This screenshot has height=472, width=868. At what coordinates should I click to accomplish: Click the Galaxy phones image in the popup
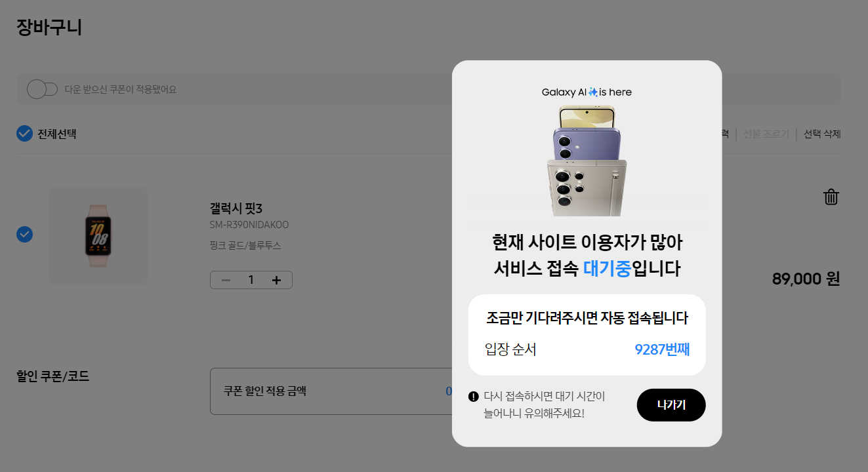tap(586, 161)
